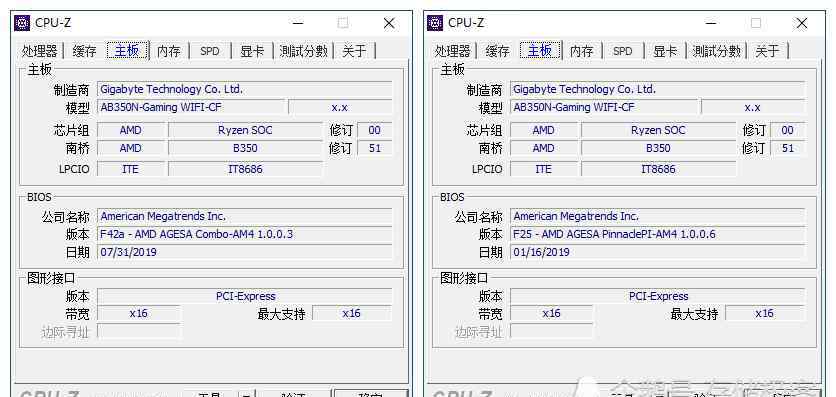This screenshot has height=397, width=836.
Task: Switch to the 显卡 tab in the left window
Action: point(252,51)
